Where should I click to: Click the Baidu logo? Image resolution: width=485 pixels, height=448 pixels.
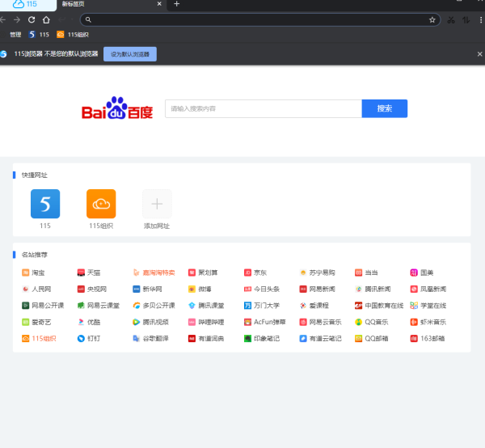click(117, 108)
